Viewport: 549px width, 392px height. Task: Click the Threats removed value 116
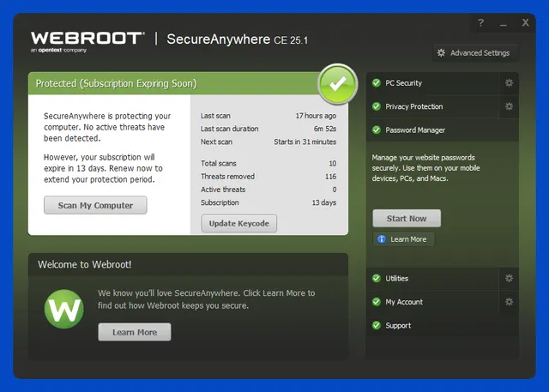coord(330,177)
